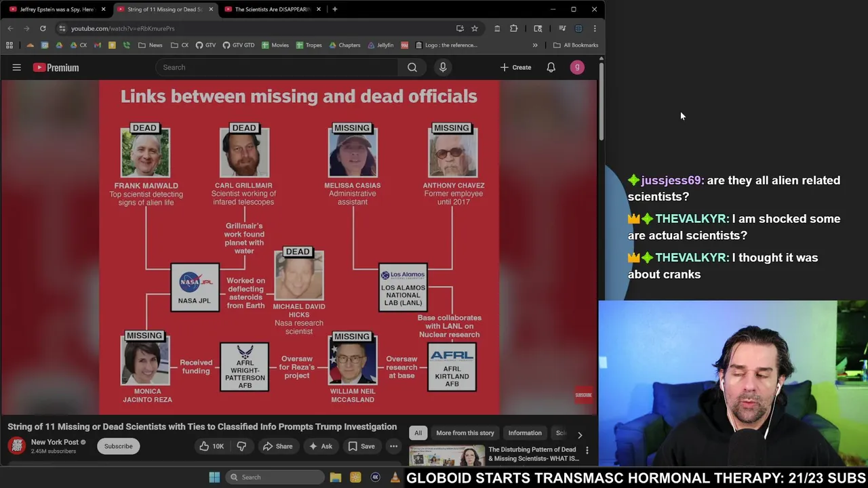This screenshot has height=488, width=868.
Task: Click the YouTube Premium logo
Action: (56, 68)
